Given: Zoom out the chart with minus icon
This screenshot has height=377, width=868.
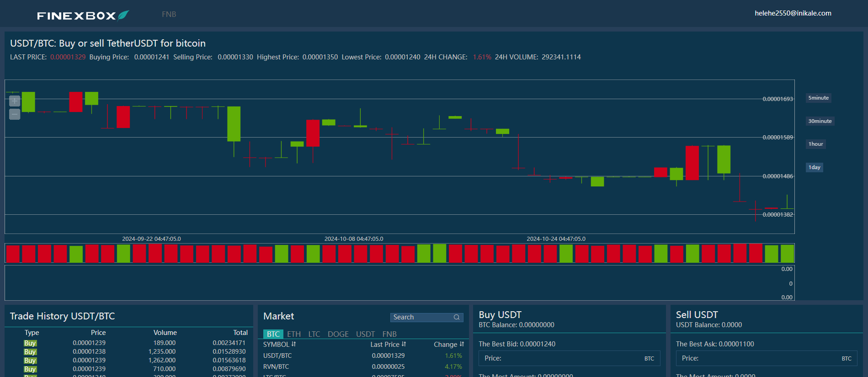Looking at the screenshot, I should coord(15,114).
